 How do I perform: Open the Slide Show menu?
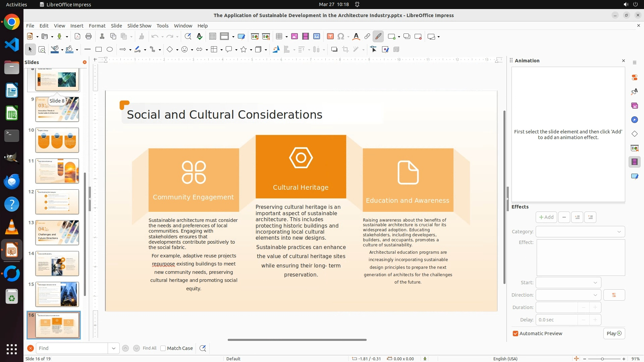click(x=139, y=26)
